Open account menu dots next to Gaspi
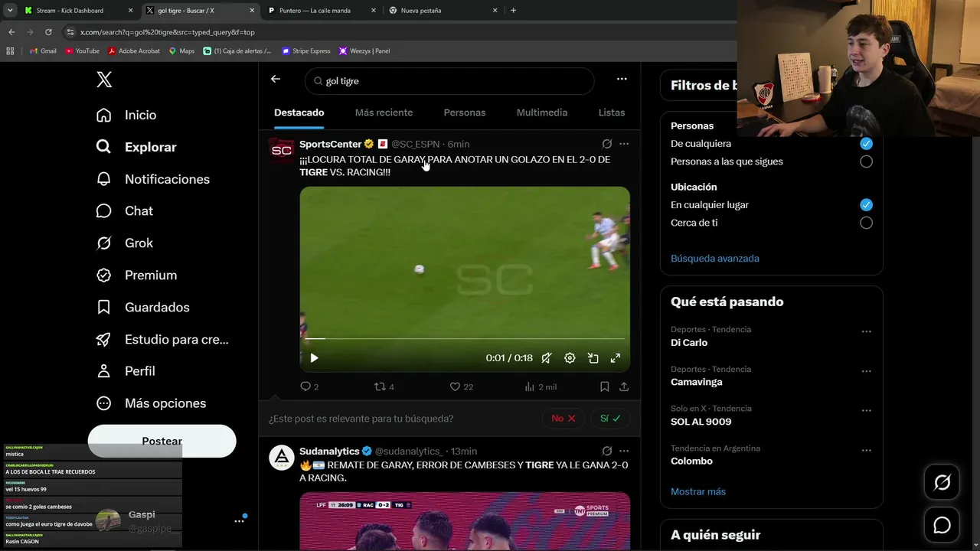 239,521
